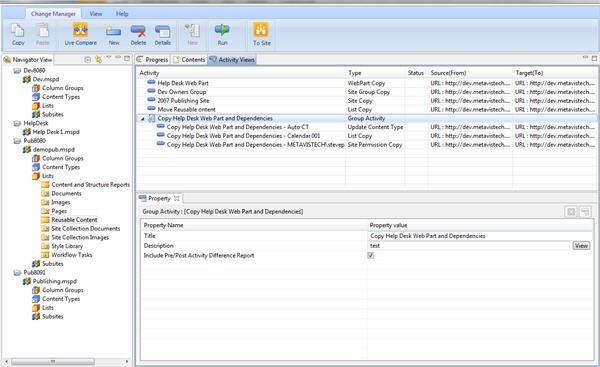The width and height of the screenshot is (600, 367).
Task: Click icon of Dev Owners Group activity
Action: coord(151,91)
